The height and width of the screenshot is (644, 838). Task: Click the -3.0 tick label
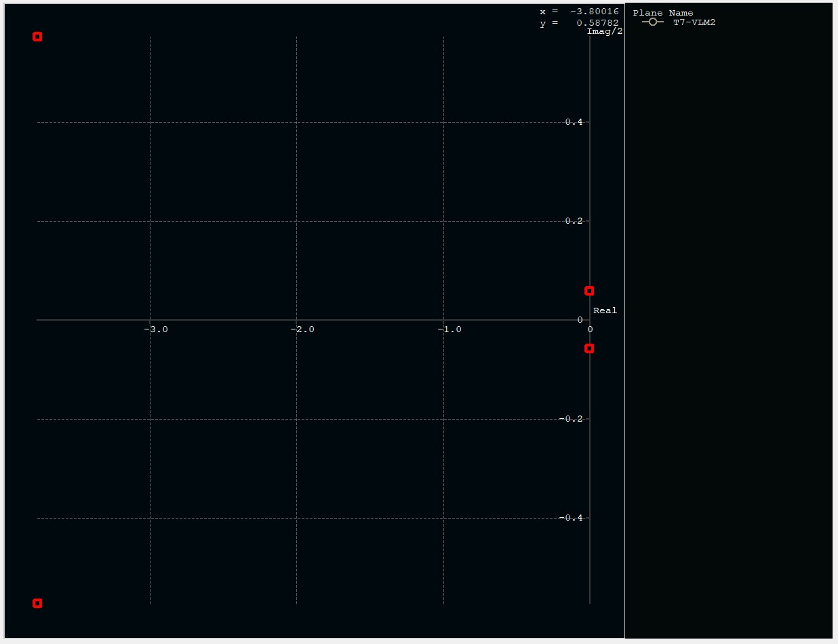coord(156,329)
